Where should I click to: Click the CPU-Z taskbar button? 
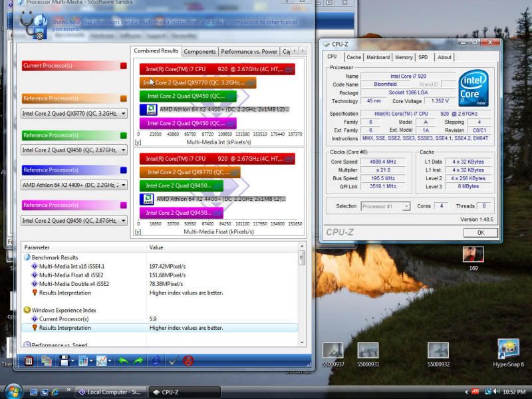pyautogui.click(x=185, y=392)
